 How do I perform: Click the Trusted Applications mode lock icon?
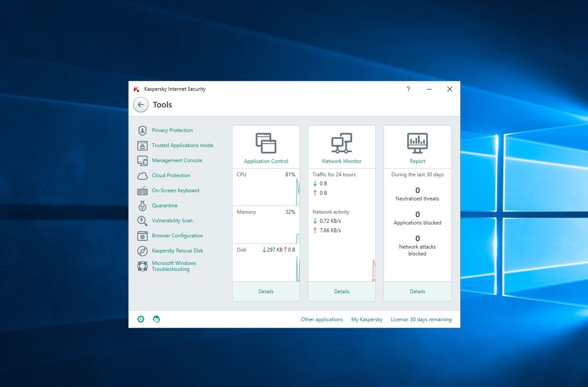click(x=142, y=146)
